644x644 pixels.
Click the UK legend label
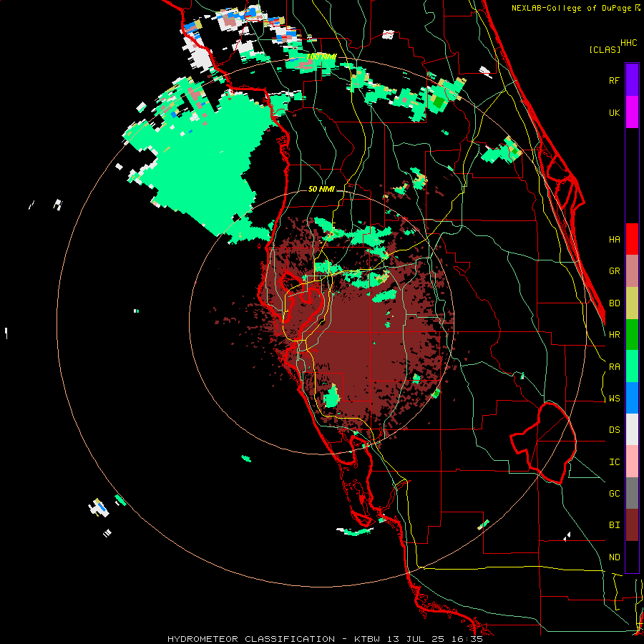614,112
